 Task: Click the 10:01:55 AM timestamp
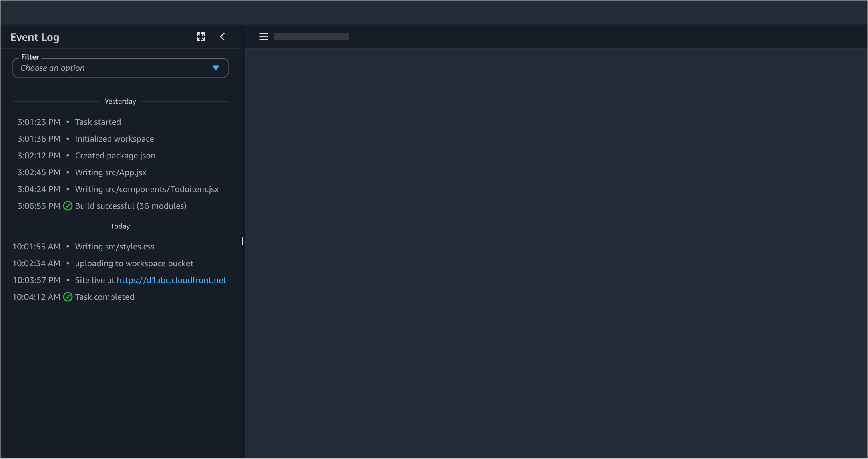coord(36,247)
